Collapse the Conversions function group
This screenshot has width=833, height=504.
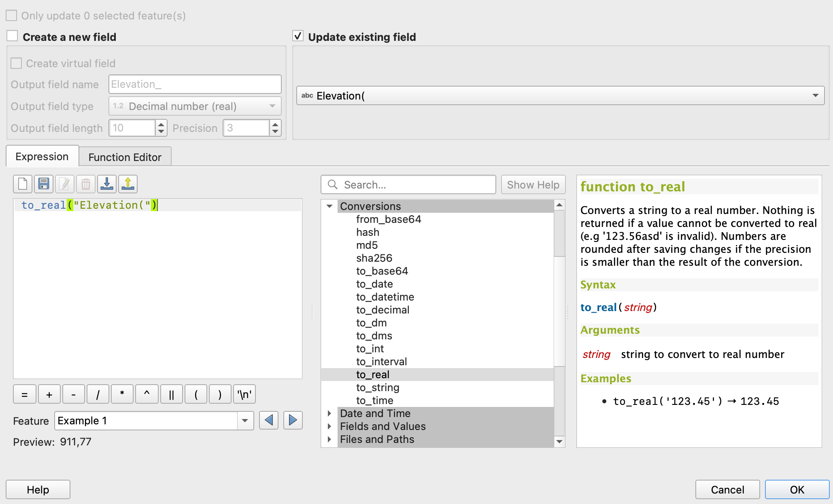pyautogui.click(x=329, y=206)
